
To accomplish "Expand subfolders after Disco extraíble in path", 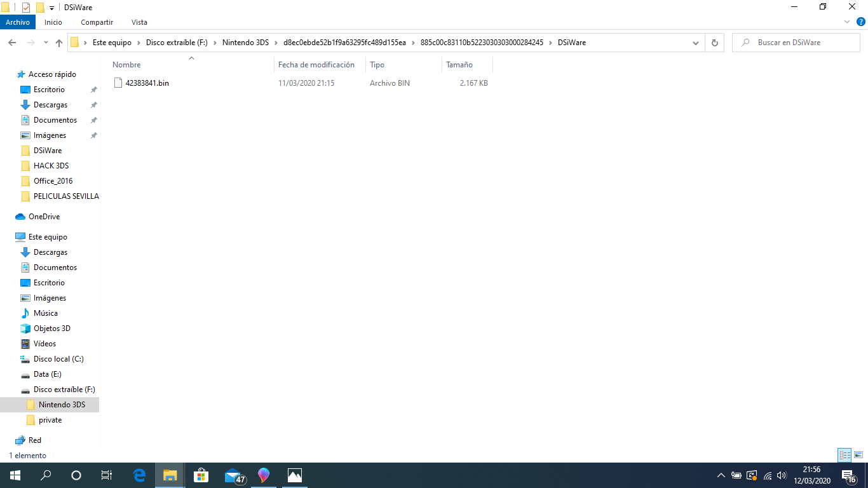I will [215, 43].
